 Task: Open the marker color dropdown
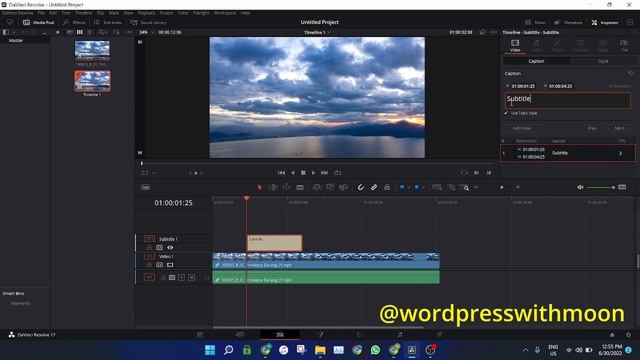click(423, 187)
